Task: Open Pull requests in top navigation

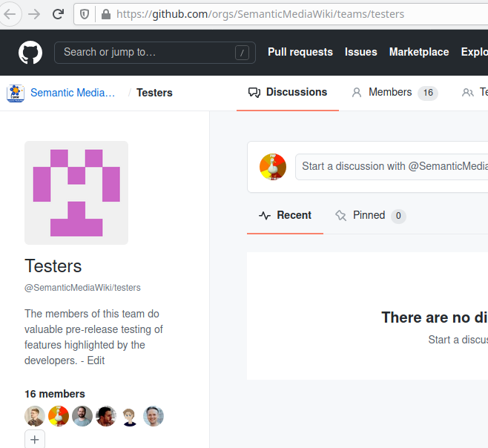Action: coord(300,52)
